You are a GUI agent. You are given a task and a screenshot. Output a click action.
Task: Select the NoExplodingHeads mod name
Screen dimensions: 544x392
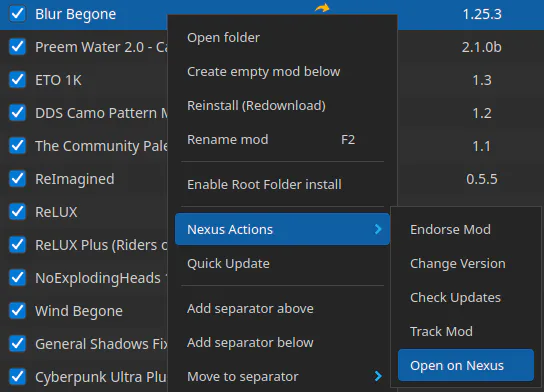tap(101, 278)
